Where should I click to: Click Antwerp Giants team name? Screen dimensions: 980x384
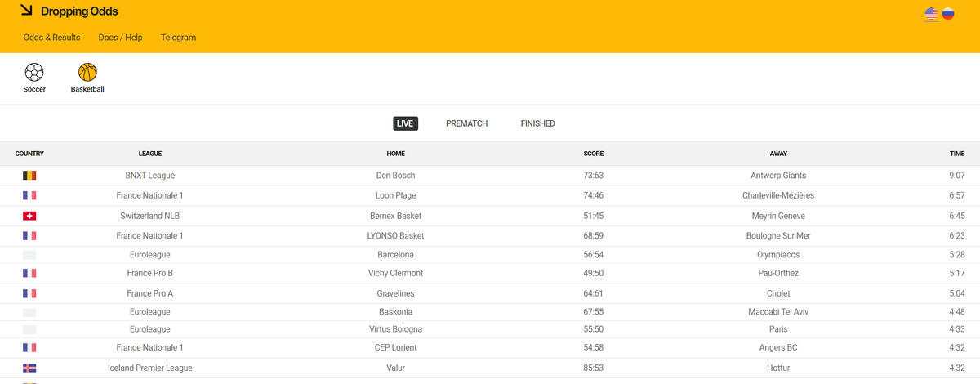(778, 176)
